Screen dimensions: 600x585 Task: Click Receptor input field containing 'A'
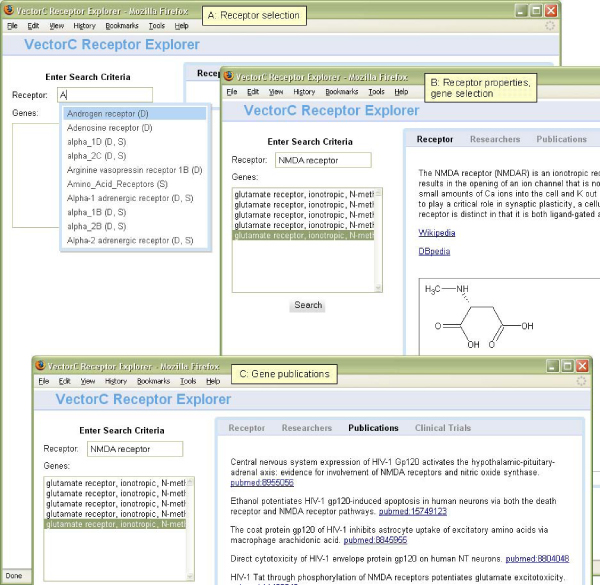tap(105, 95)
